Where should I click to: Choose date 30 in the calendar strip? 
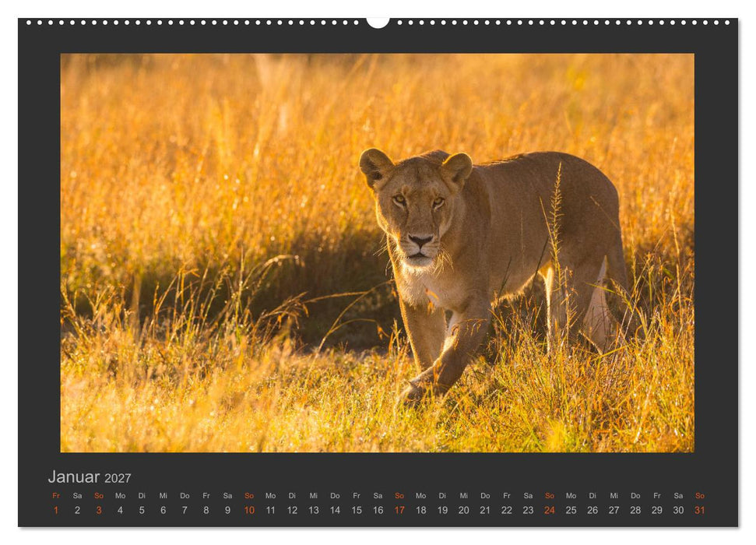coord(678,510)
